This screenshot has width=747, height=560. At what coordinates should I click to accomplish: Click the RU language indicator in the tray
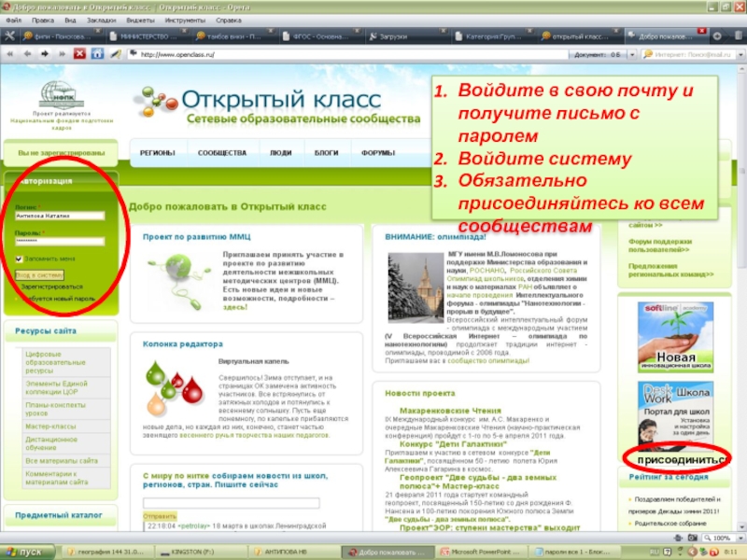point(655,552)
